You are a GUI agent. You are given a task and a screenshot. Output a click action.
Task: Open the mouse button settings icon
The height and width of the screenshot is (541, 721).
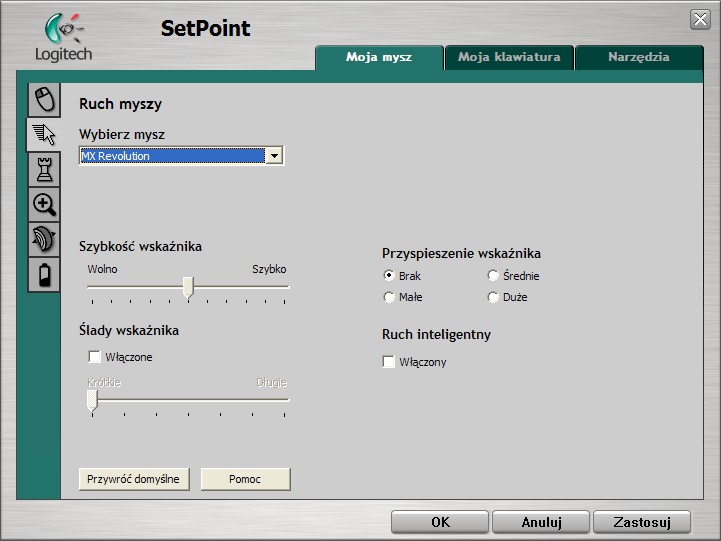coord(43,100)
